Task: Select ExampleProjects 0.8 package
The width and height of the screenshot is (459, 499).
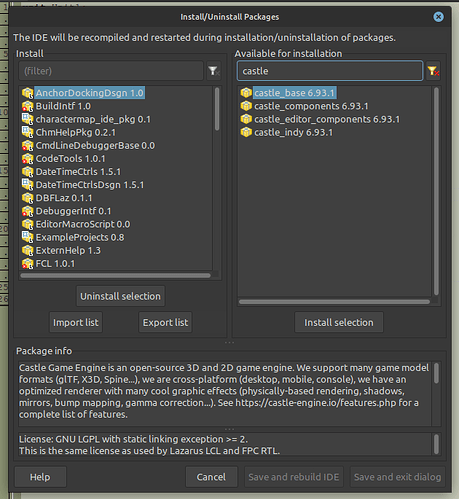Action: coord(80,237)
